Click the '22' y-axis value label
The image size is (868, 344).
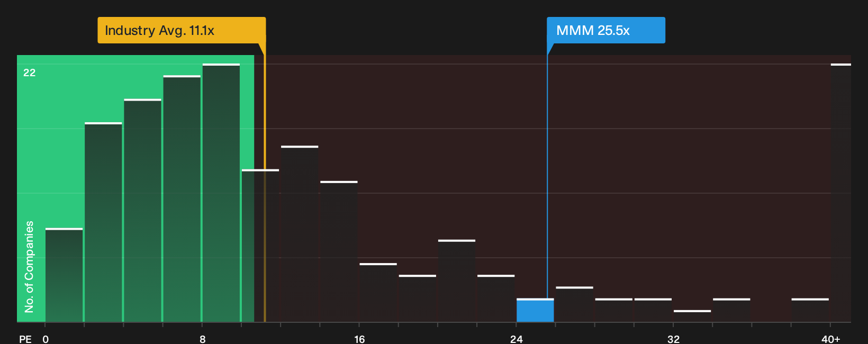point(30,73)
